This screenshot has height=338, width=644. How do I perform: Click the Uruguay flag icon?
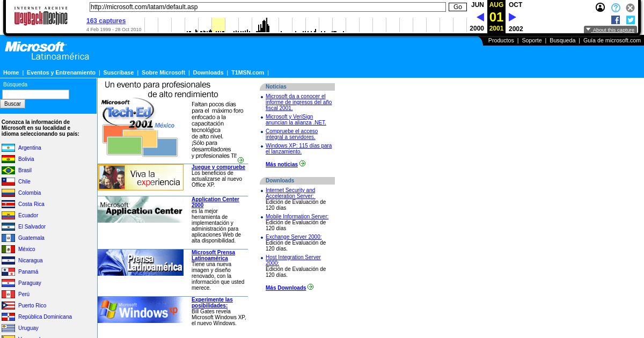click(x=8, y=328)
